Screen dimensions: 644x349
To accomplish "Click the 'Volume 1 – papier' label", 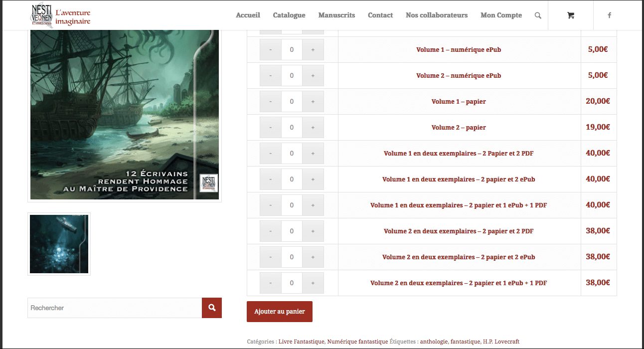I will (x=459, y=102).
